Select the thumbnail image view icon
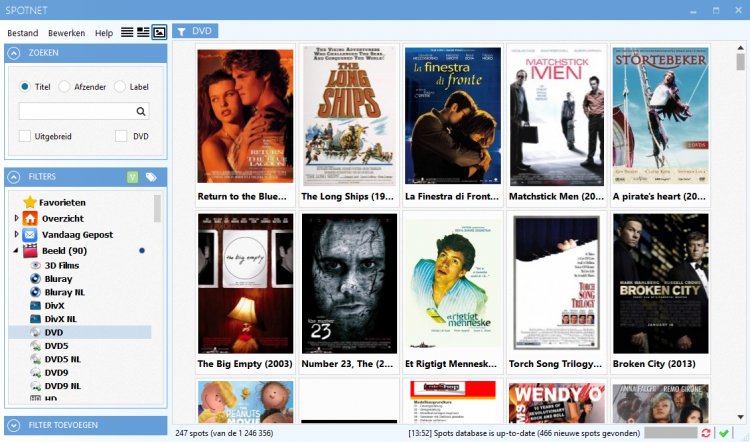 point(159,32)
